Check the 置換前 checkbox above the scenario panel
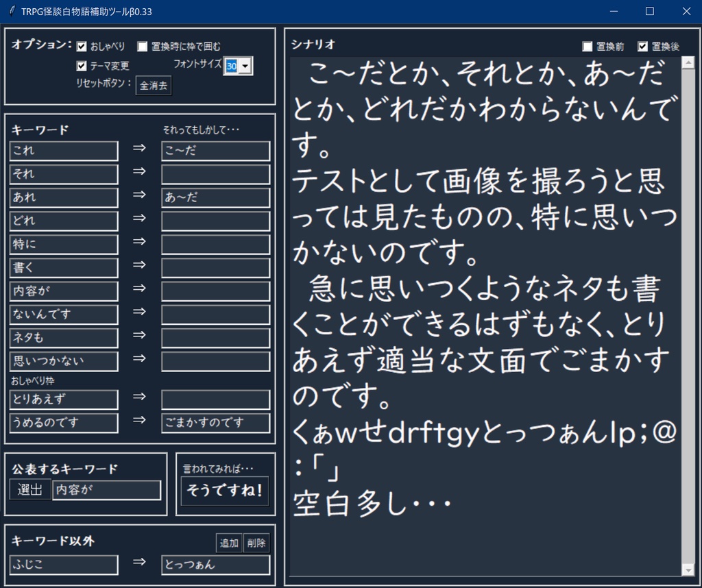702x588 pixels. (587, 45)
